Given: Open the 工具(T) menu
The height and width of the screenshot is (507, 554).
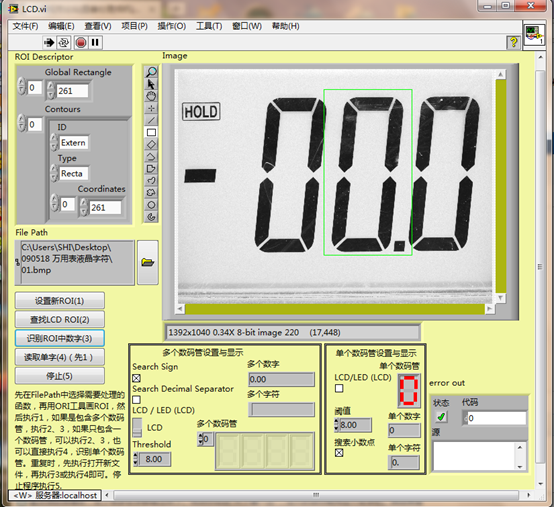Looking at the screenshot, I should coord(209,26).
